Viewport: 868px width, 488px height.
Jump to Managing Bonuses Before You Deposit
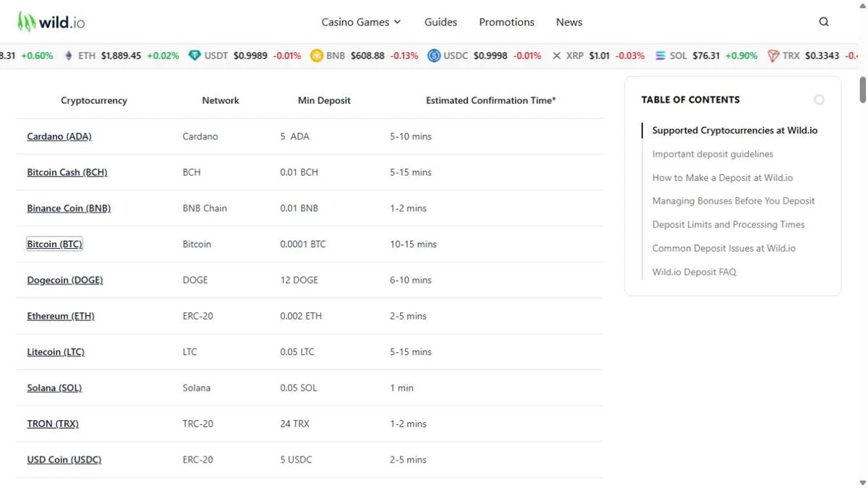(x=733, y=201)
